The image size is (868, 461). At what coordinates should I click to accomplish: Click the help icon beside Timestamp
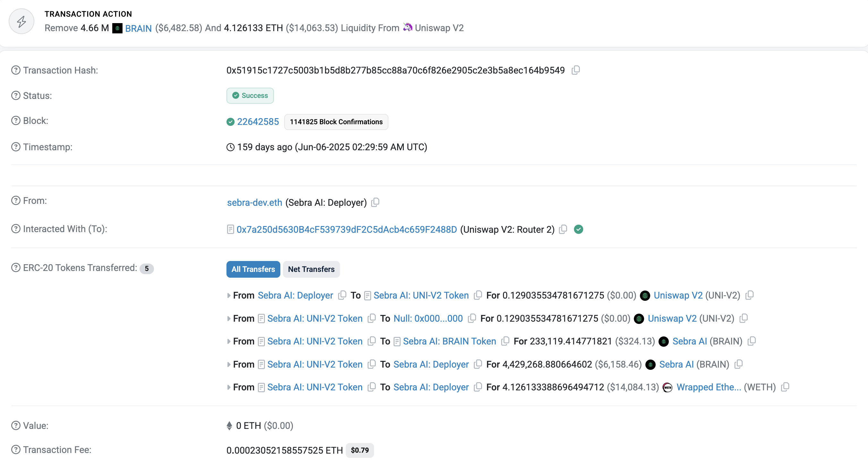pos(16,147)
